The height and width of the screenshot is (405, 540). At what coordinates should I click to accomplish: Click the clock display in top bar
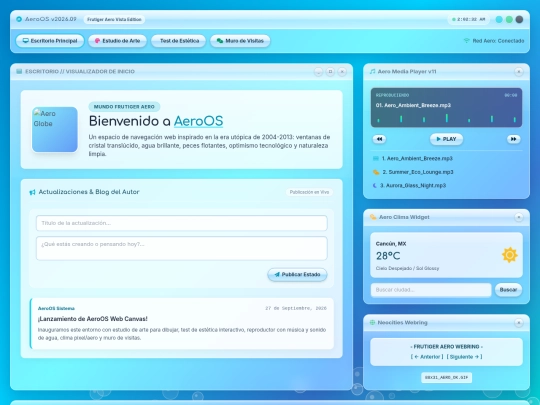pos(469,19)
